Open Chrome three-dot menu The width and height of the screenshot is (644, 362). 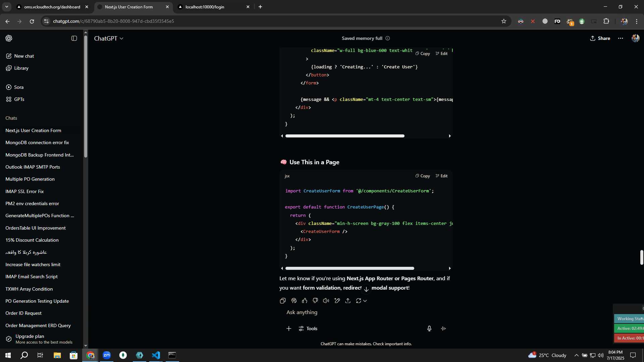tap(637, 21)
